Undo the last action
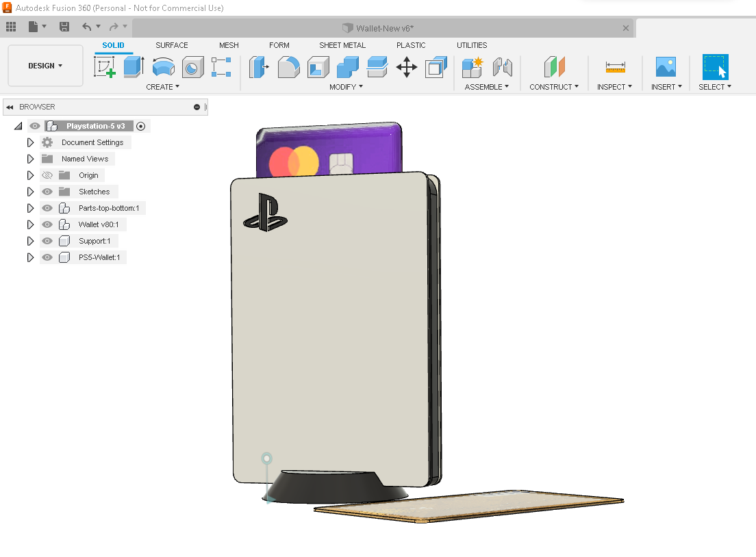 coord(87,27)
